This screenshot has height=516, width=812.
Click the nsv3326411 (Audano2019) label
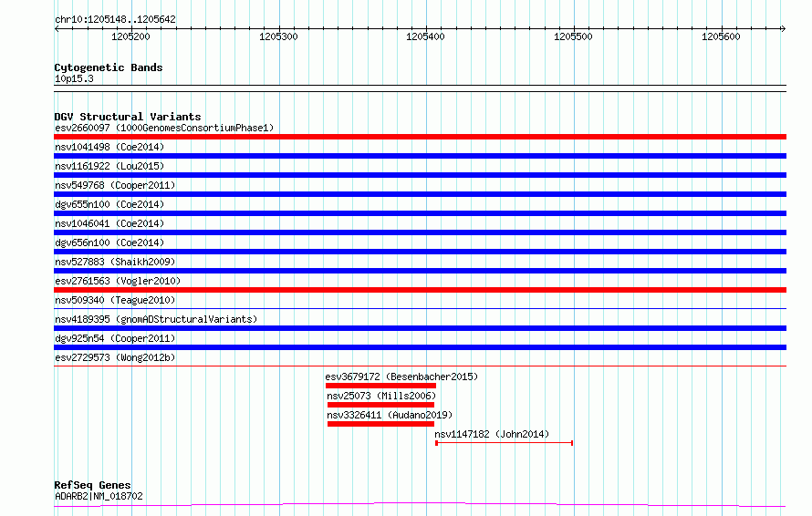tap(390, 415)
